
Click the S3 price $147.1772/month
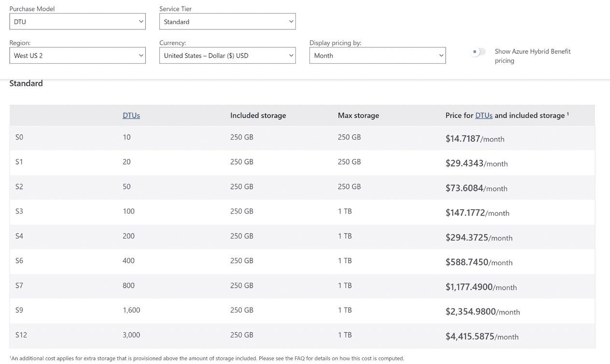[477, 213]
